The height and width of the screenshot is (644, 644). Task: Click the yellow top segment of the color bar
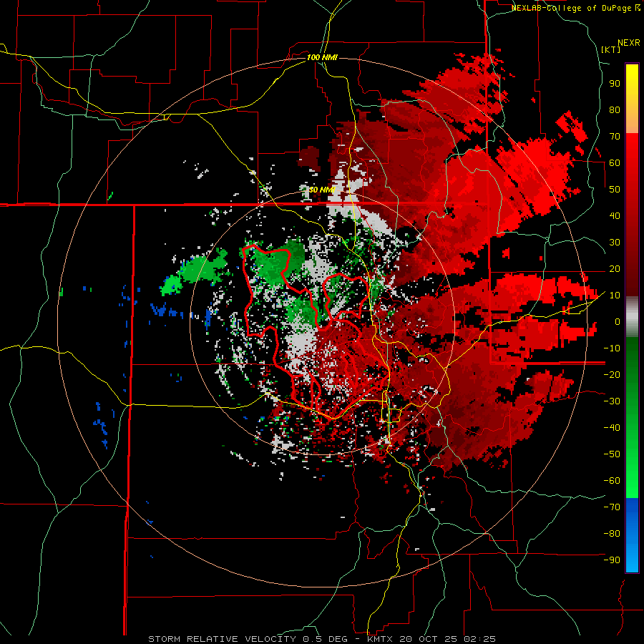[x=632, y=99]
